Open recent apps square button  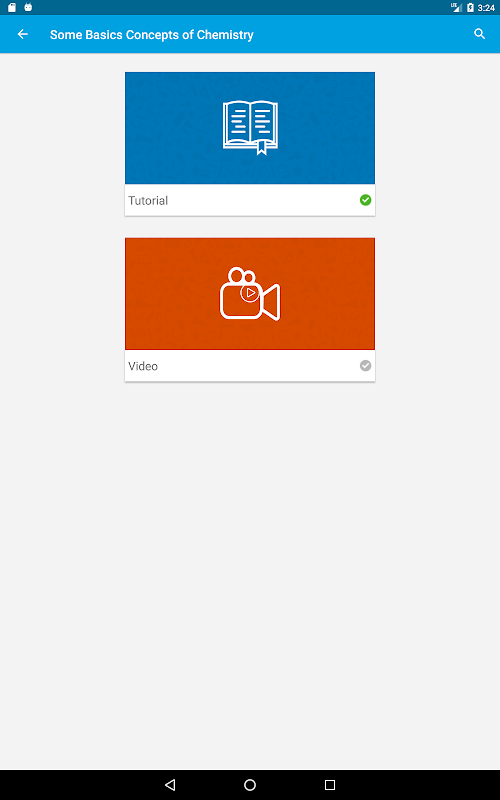coord(330,785)
